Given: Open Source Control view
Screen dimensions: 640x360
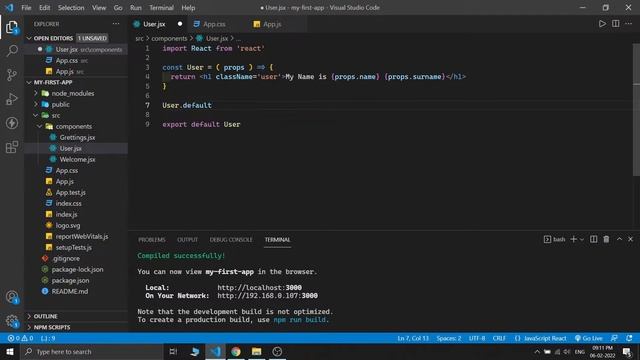Looking at the screenshot, I should click(x=12, y=75).
